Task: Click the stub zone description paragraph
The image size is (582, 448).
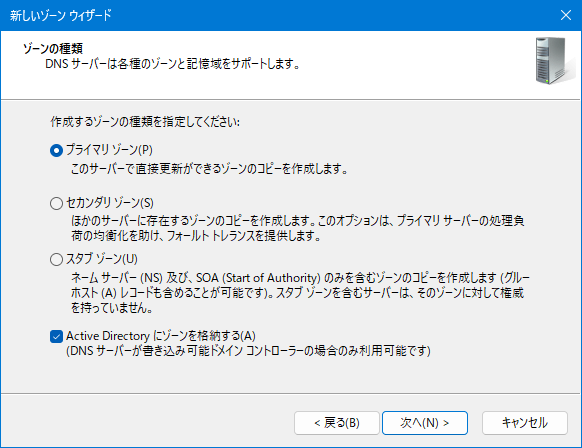Action: point(300,292)
